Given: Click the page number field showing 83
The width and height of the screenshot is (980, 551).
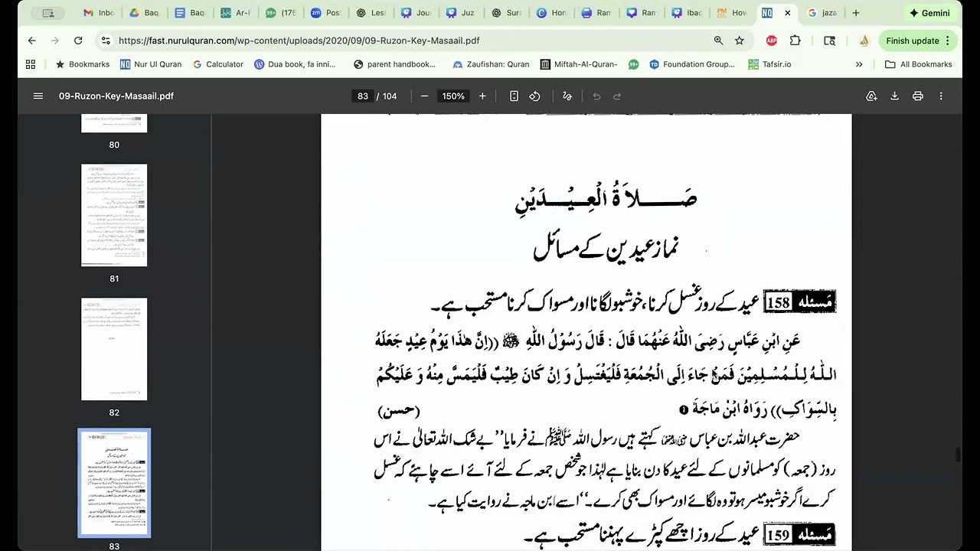Looking at the screenshot, I should click(x=362, y=96).
